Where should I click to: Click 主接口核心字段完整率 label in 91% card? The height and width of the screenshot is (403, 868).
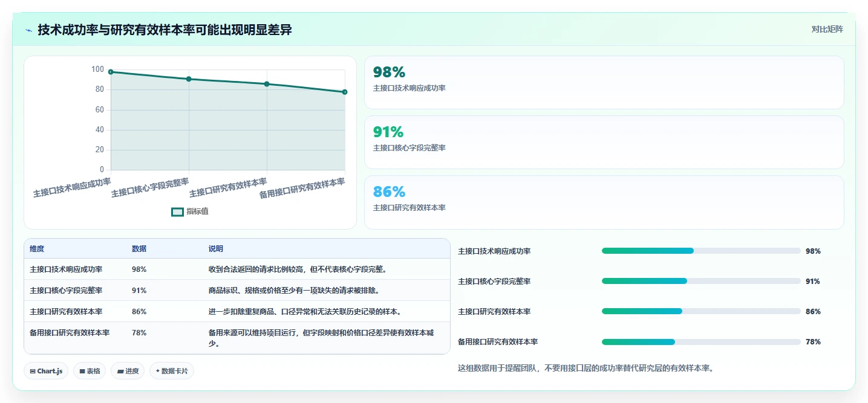click(410, 148)
